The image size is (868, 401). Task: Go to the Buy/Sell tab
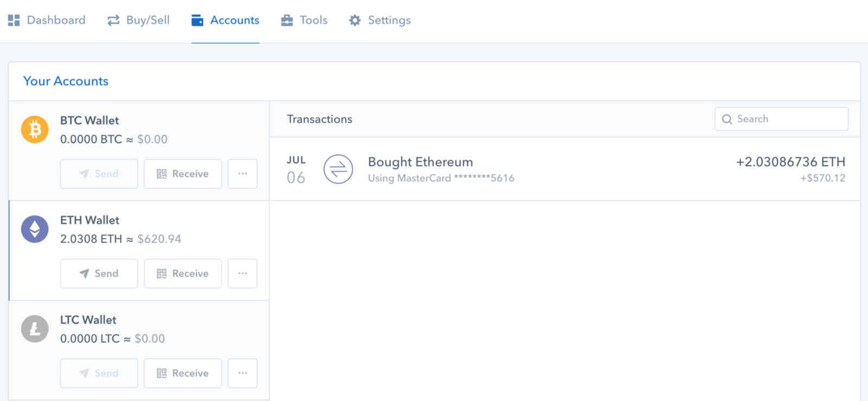(x=138, y=21)
